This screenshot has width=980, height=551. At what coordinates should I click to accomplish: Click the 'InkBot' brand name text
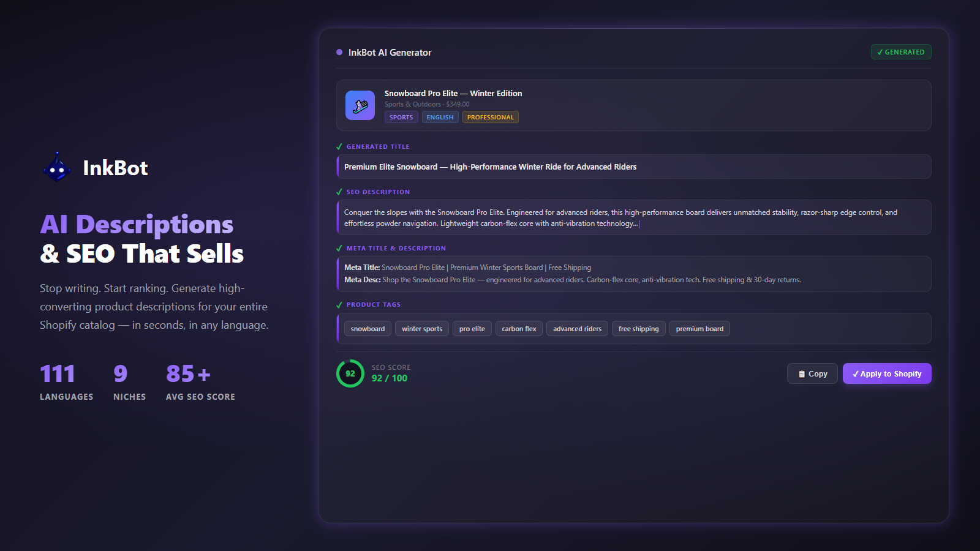[115, 168]
